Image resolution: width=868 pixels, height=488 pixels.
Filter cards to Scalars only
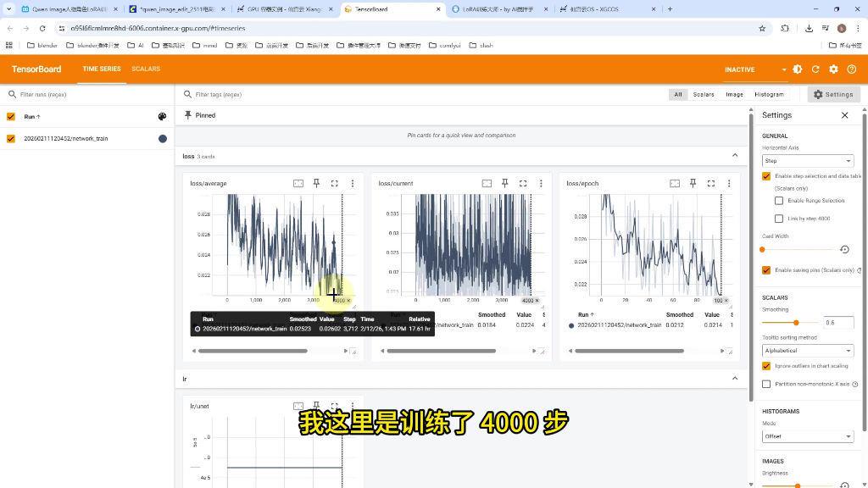[704, 95]
